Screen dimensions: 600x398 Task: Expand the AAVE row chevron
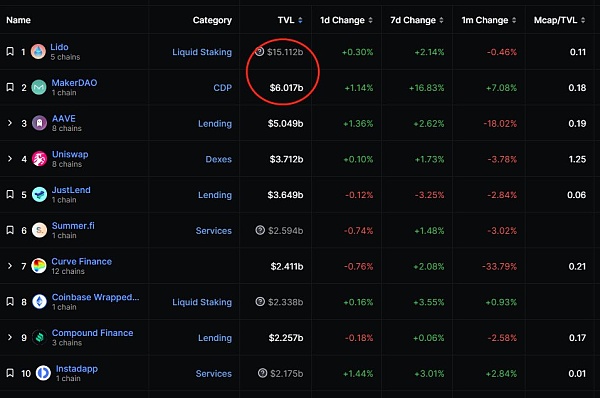10,123
